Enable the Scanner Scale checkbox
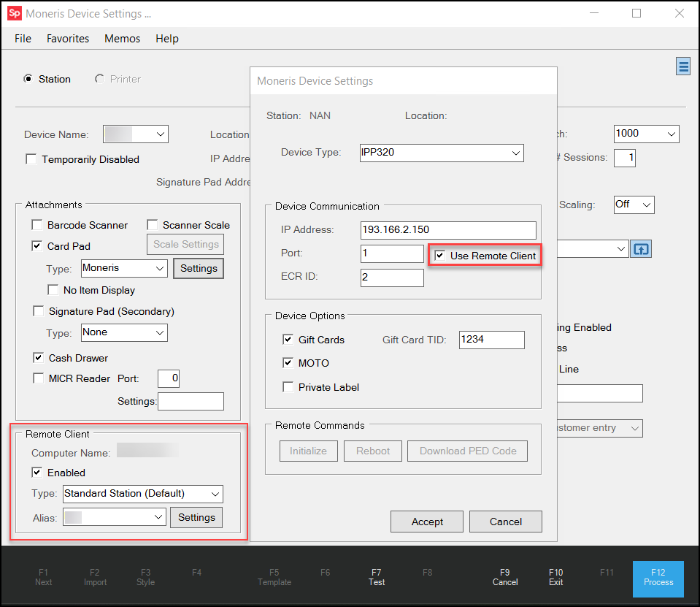This screenshot has height=607, width=700. [153, 225]
